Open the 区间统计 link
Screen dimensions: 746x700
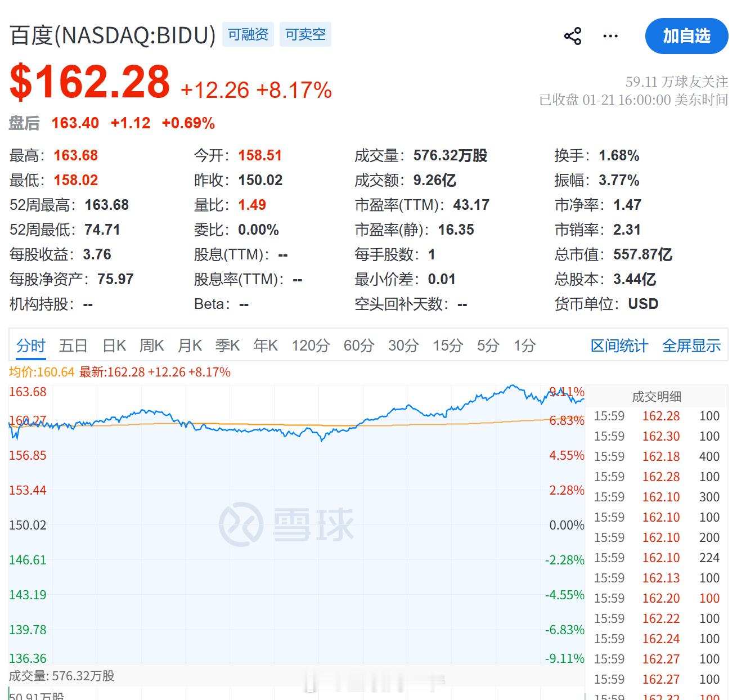click(619, 345)
